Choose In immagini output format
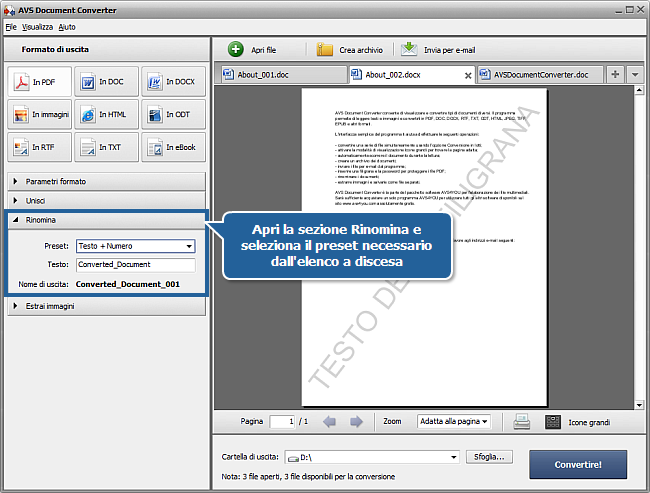The width and height of the screenshot is (650, 493). tap(39, 114)
